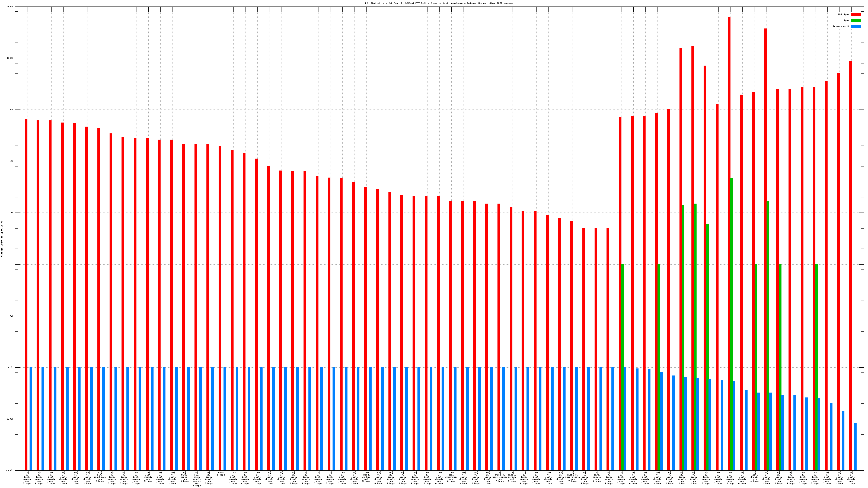Click the 0.0001 y-axis tick label
Image resolution: width=868 pixels, height=488 pixels.
point(10,470)
